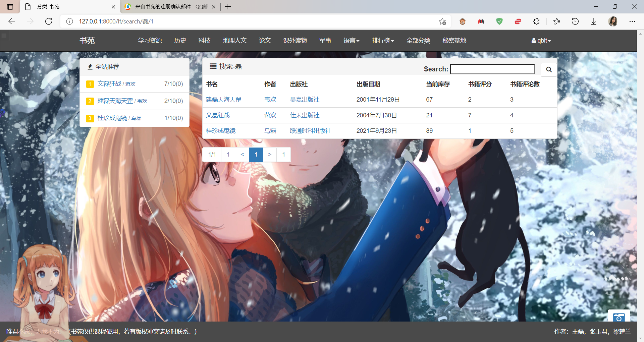Image resolution: width=644 pixels, height=342 pixels.
Task: Go to next page with > button
Action: click(270, 155)
